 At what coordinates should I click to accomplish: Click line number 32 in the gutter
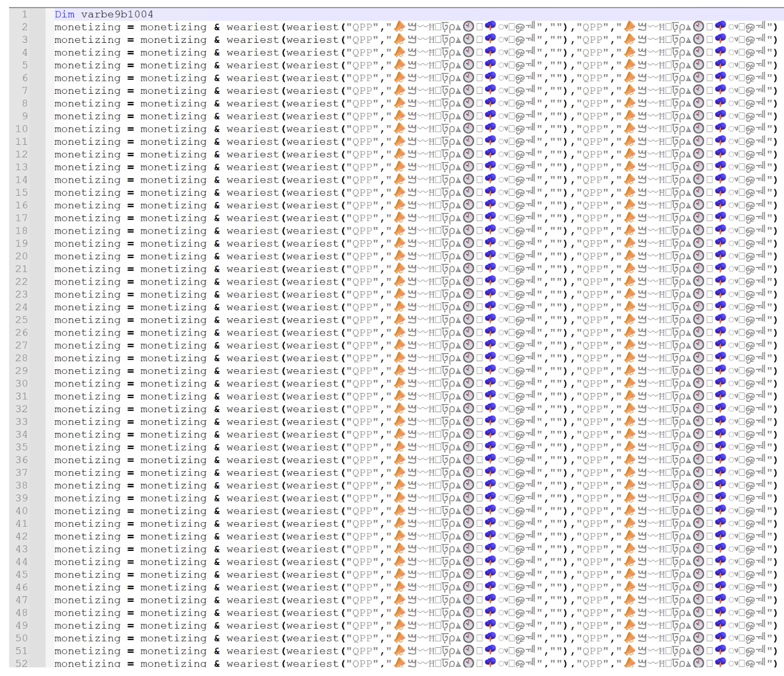[x=22, y=409]
